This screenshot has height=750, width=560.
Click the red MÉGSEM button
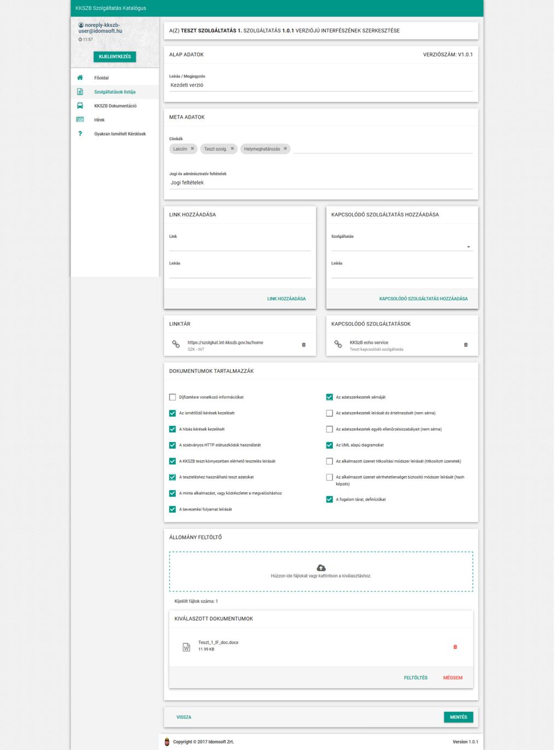[453, 678]
